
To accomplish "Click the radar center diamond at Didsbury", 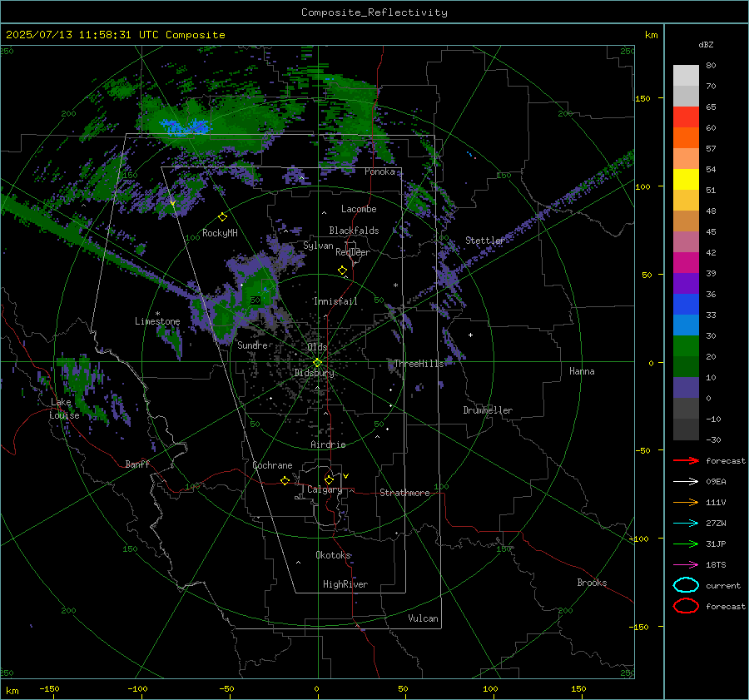I will click(317, 363).
